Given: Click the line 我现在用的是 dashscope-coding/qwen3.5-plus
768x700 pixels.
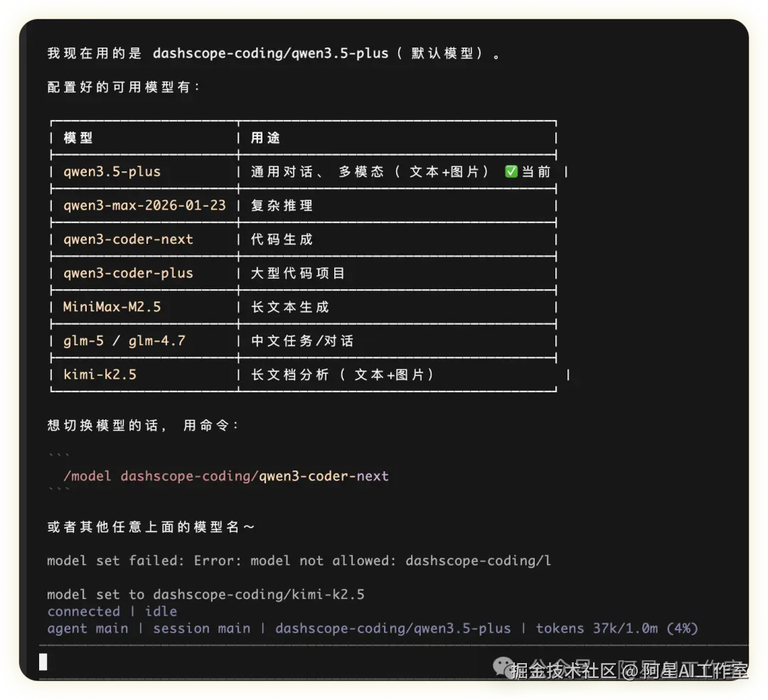Looking at the screenshot, I should pyautogui.click(x=274, y=53).
